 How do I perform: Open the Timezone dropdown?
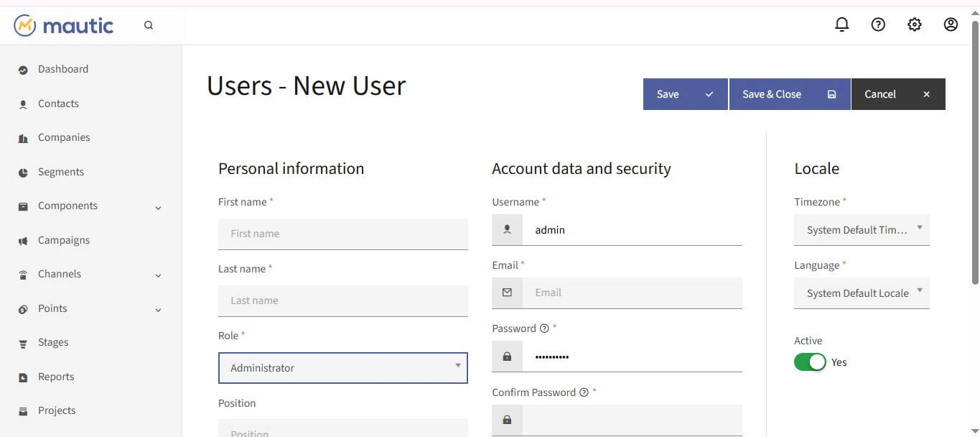pyautogui.click(x=861, y=229)
